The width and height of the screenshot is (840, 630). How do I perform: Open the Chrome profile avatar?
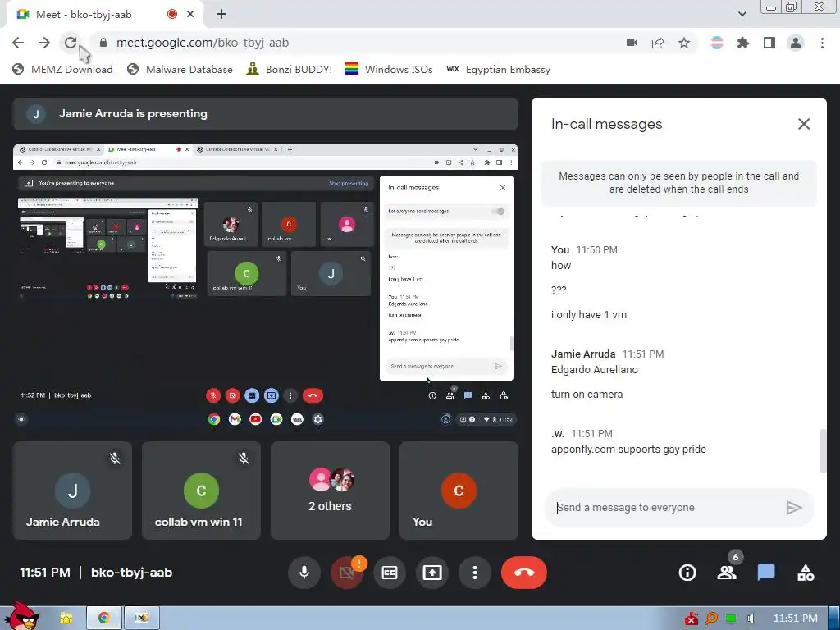(796, 43)
